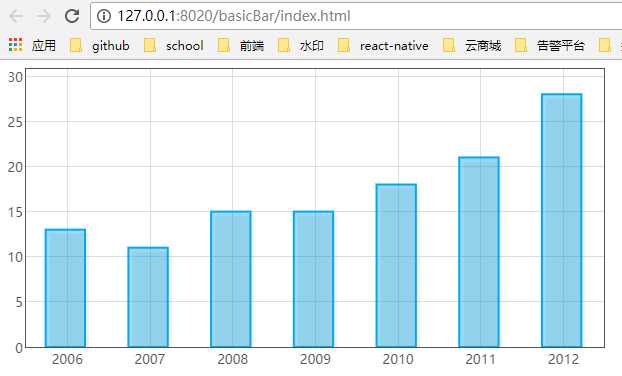The height and width of the screenshot is (376, 622).
Task: Click the 2010 x-axis label
Action: pos(398,359)
